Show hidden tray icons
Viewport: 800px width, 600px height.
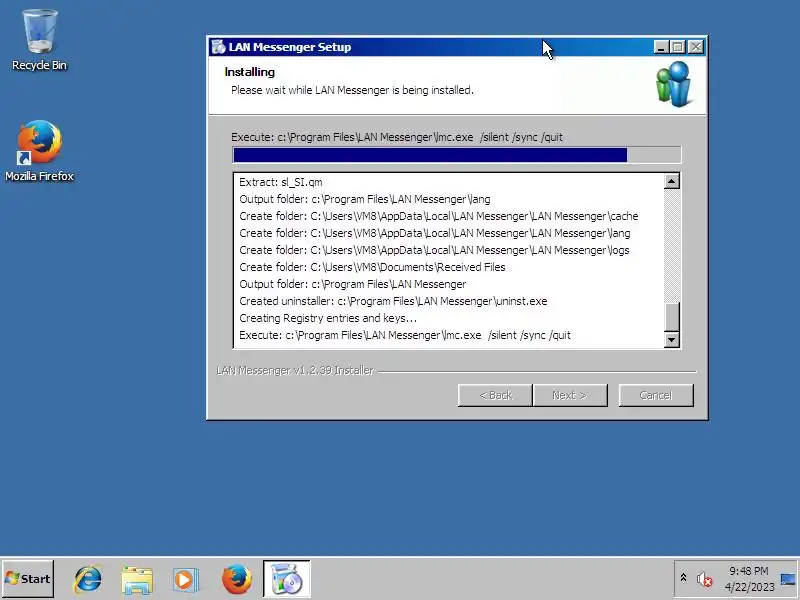pyautogui.click(x=683, y=578)
